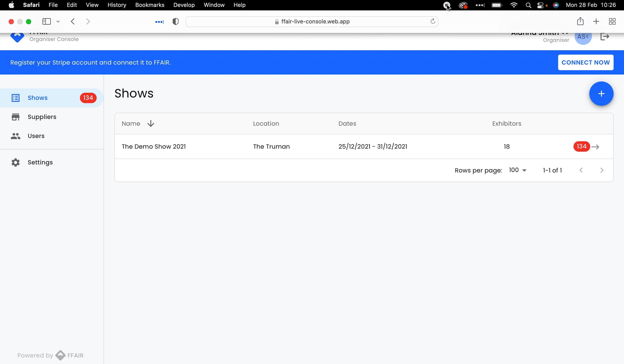Click exhibitors count 18
This screenshot has width=624, height=364.
click(x=507, y=147)
